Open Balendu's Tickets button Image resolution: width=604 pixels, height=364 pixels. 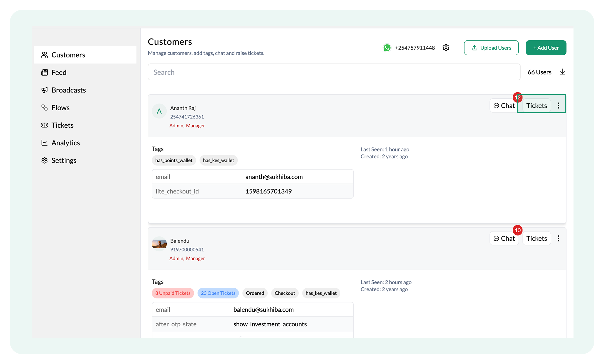click(536, 239)
